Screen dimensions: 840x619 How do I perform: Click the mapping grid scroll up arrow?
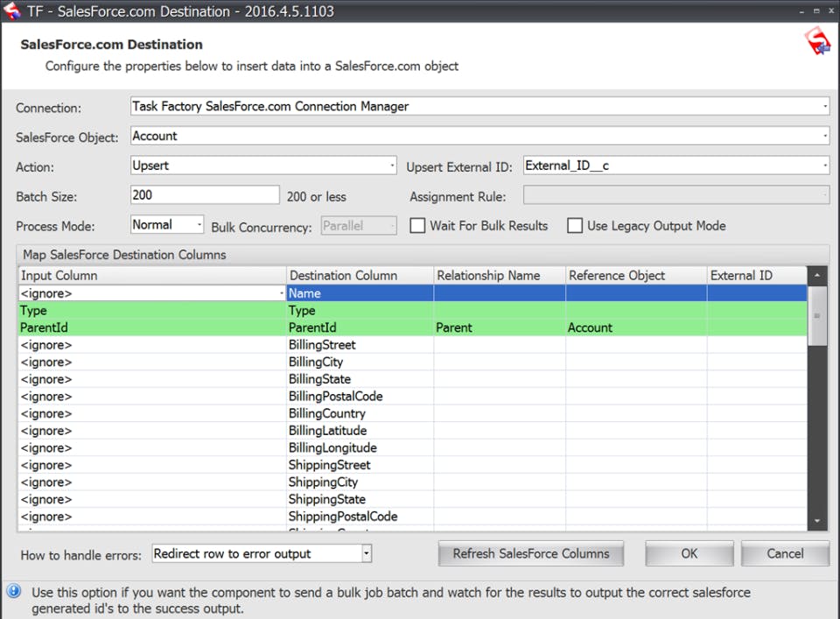(817, 276)
